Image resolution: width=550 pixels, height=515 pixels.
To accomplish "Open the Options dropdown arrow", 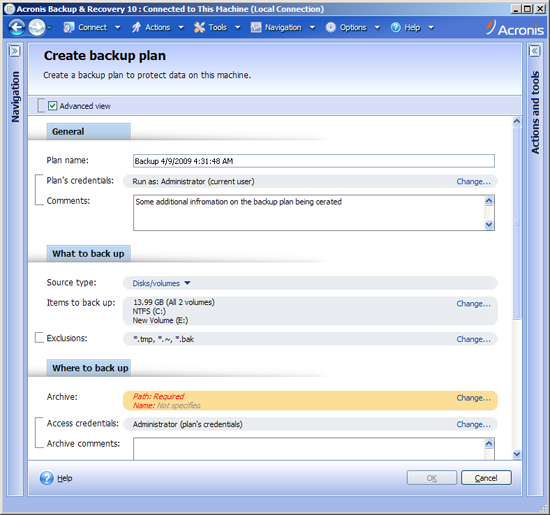I will tap(377, 27).
